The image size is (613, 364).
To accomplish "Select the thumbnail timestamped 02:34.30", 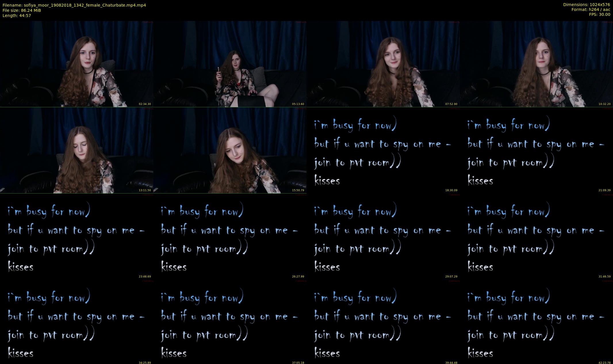I will click(x=76, y=64).
